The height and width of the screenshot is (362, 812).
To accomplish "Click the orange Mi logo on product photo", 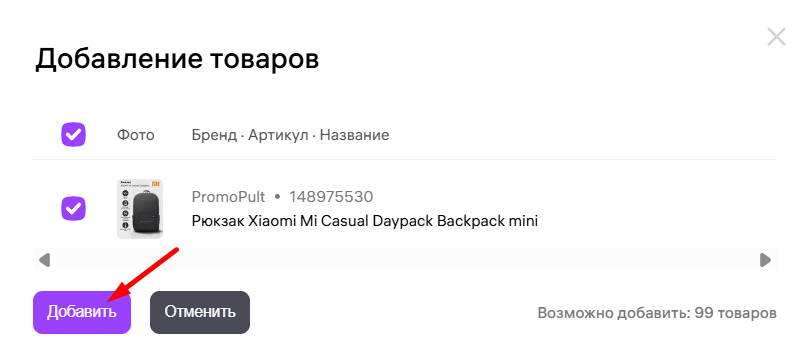I will pyautogui.click(x=156, y=184).
